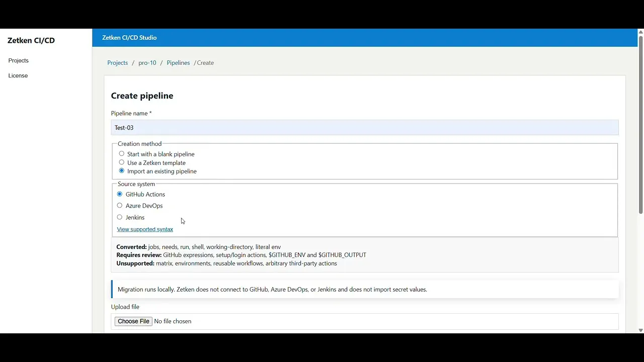Focus the Pipeline name input field

point(365,128)
